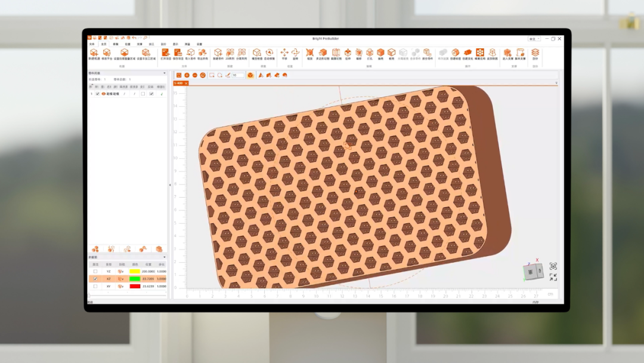Click the 蜂窝结构 honeycomb structure icon
This screenshot has height=363, width=644.
(x=479, y=53)
